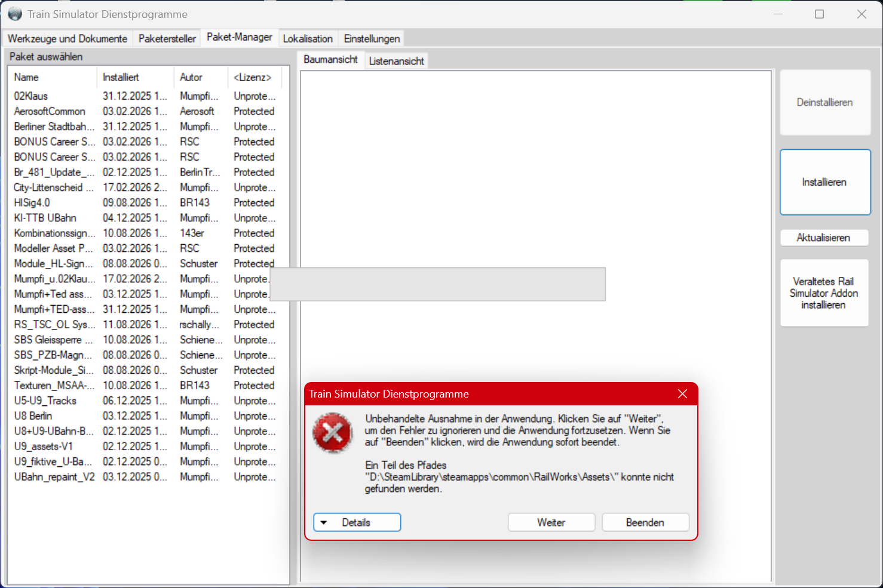The image size is (883, 588).
Task: Open the Lokalisation tab
Action: (308, 39)
